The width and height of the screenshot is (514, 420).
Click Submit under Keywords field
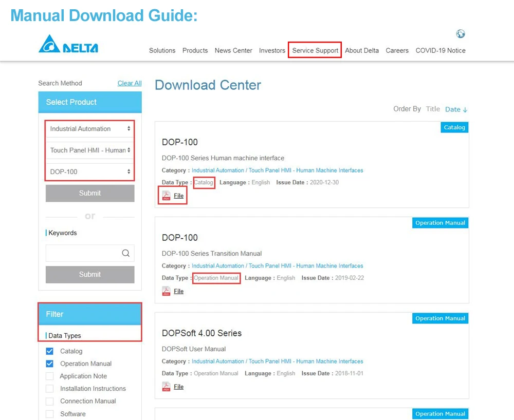coord(90,274)
